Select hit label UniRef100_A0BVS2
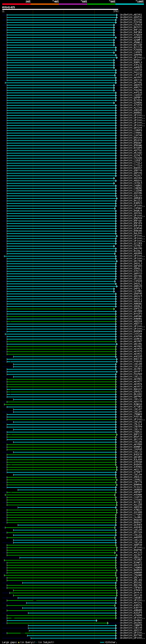146x644 pixels. [131, 605]
